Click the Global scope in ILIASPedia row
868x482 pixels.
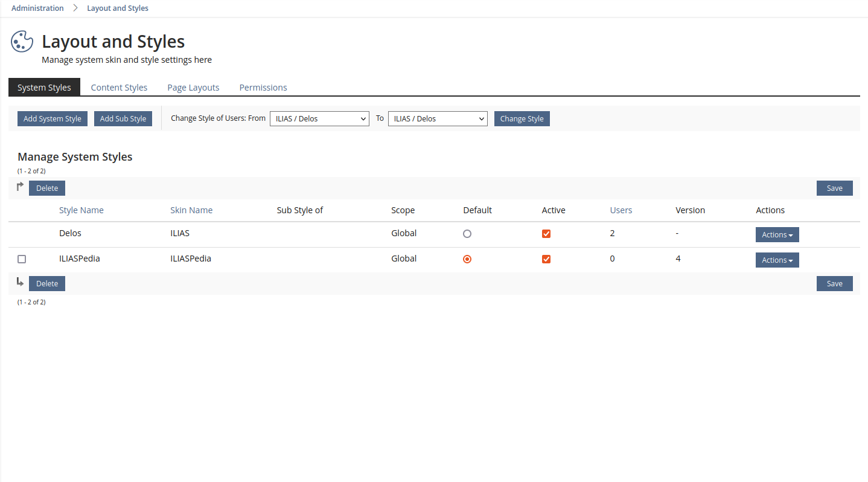pyautogui.click(x=404, y=258)
